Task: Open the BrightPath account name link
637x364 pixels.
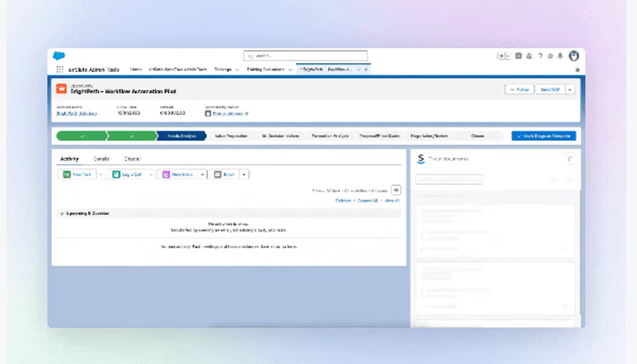Action: [76, 114]
